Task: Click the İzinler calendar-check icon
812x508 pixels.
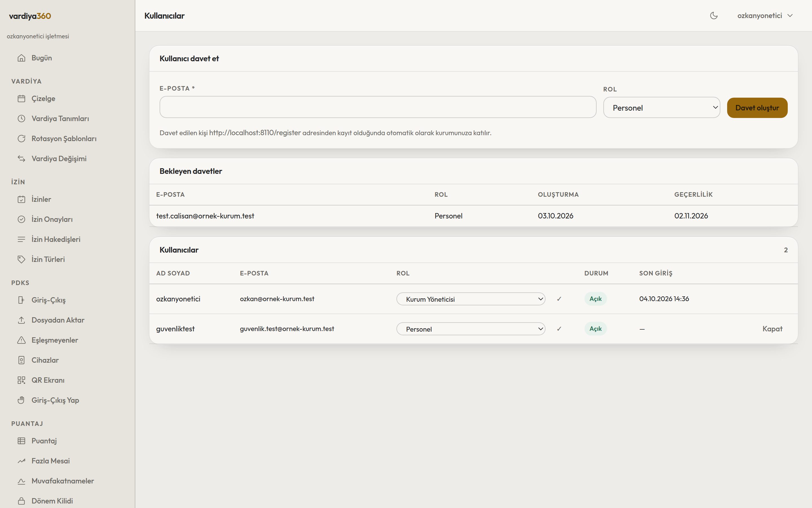Action: 21,199
